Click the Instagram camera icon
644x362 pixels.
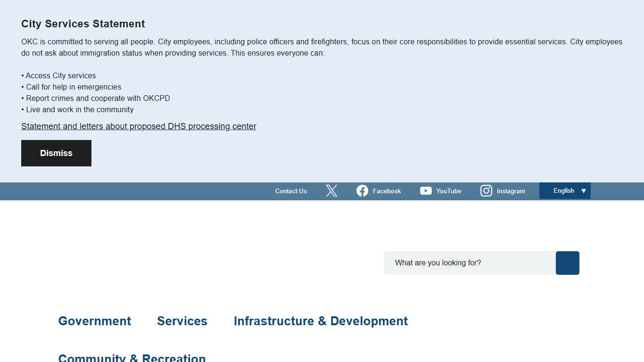click(x=486, y=190)
